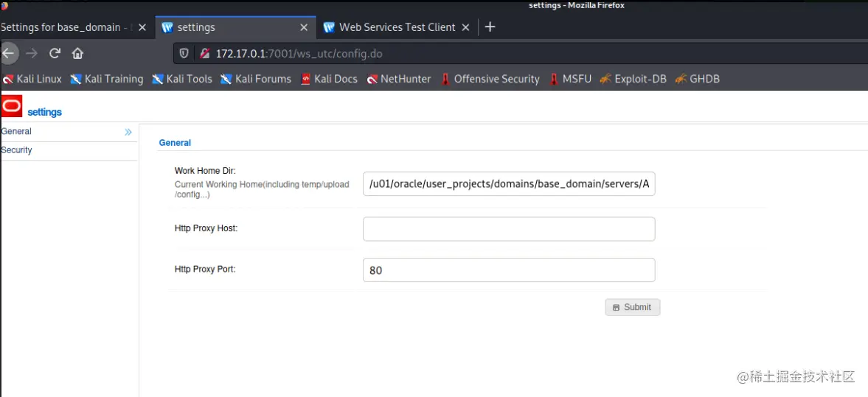Close the Settings for base_domain tab

(142, 27)
